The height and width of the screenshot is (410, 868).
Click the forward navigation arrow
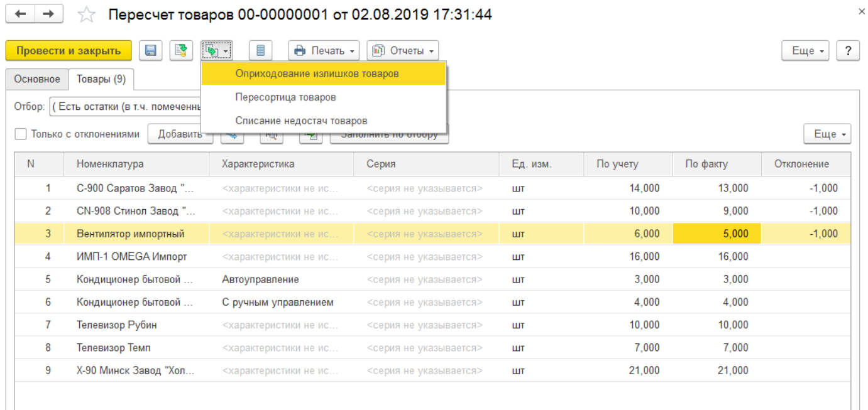(49, 14)
